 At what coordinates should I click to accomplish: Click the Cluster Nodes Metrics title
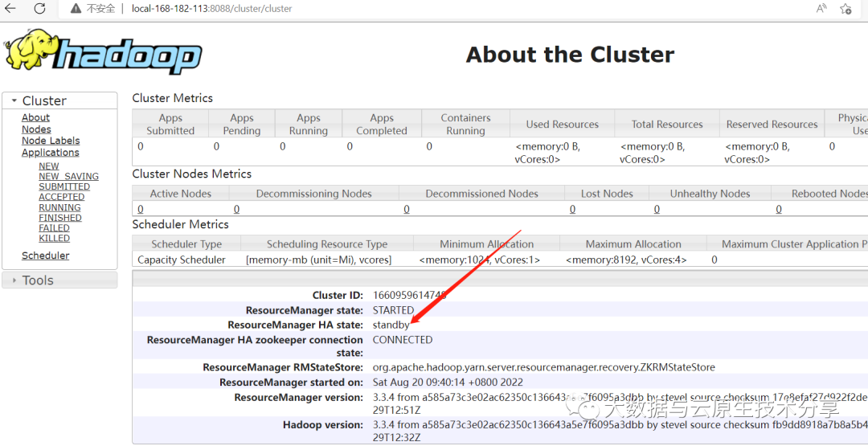(x=191, y=174)
